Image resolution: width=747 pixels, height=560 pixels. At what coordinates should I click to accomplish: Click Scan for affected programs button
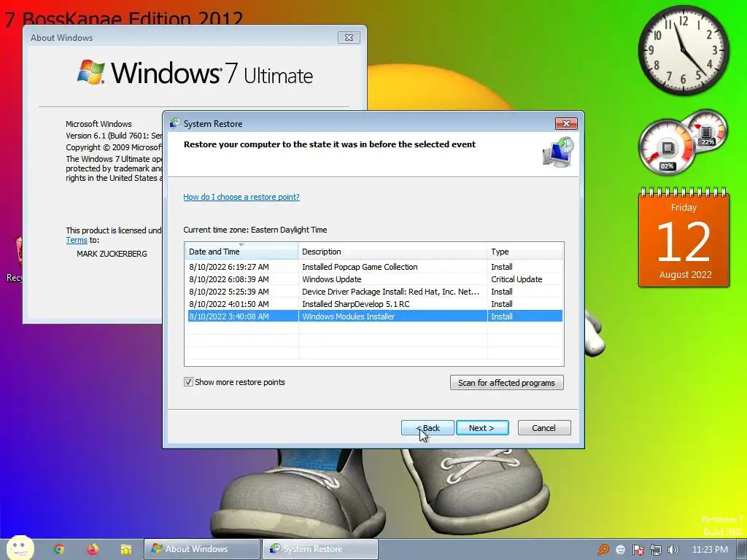(507, 382)
